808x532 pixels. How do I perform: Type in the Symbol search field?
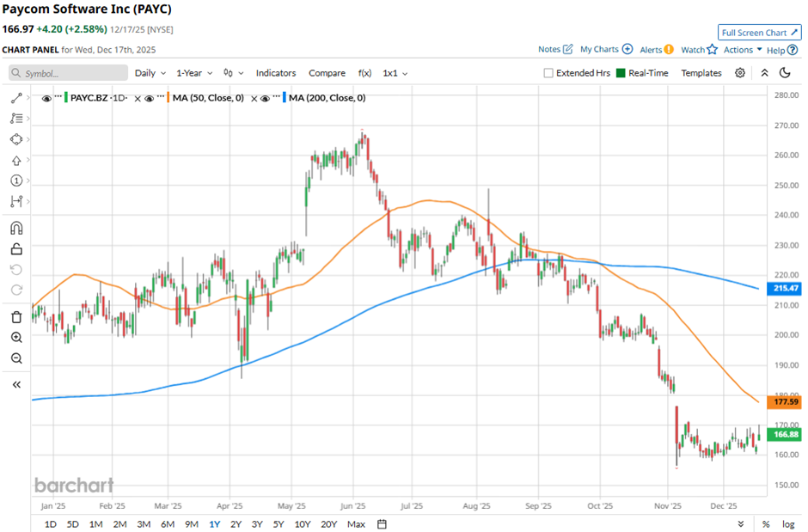(x=69, y=73)
